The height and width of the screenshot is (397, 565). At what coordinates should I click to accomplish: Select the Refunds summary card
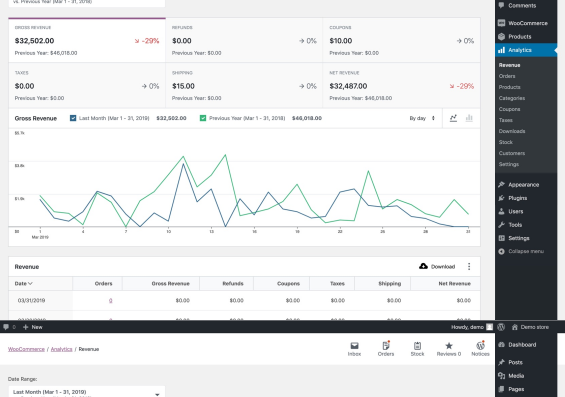[x=244, y=40]
